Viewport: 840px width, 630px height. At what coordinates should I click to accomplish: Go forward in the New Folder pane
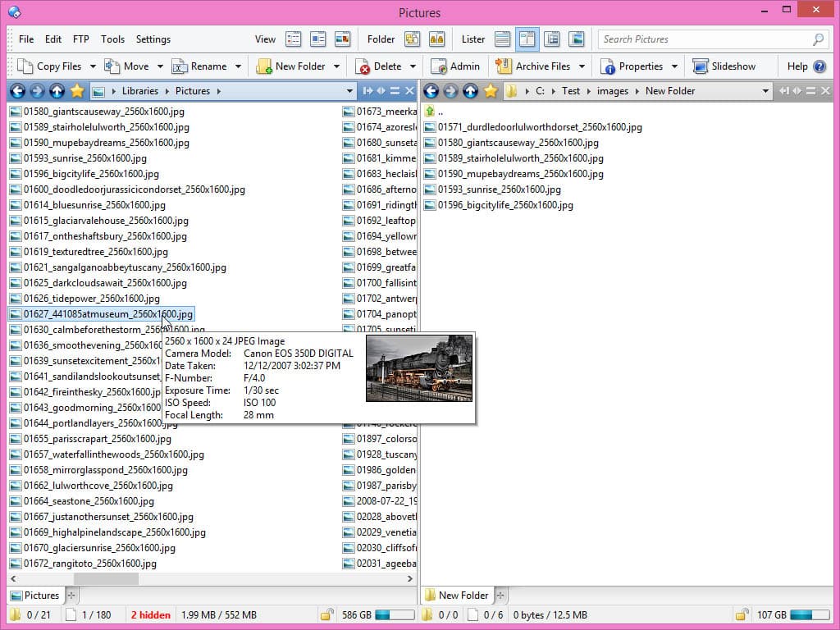[450, 91]
